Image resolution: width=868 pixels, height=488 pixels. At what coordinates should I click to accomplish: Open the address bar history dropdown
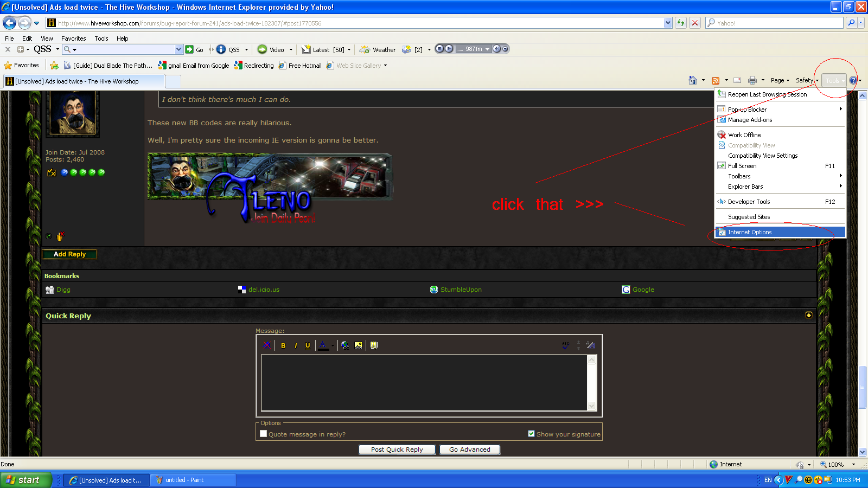pyautogui.click(x=668, y=23)
